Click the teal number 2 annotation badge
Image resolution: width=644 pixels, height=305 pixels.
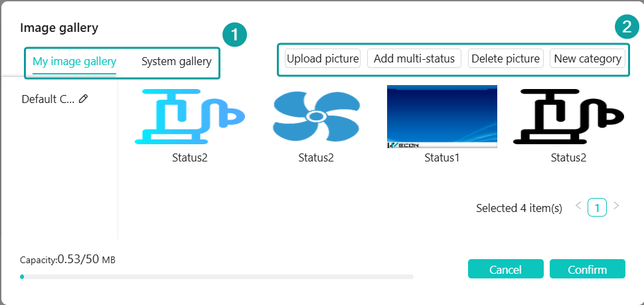point(627,27)
